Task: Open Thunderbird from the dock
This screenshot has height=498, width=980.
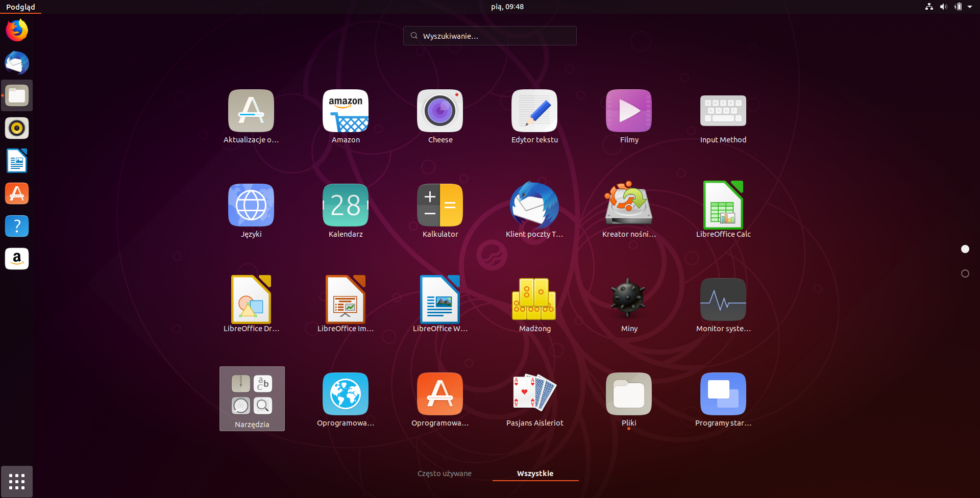Action: pyautogui.click(x=17, y=63)
